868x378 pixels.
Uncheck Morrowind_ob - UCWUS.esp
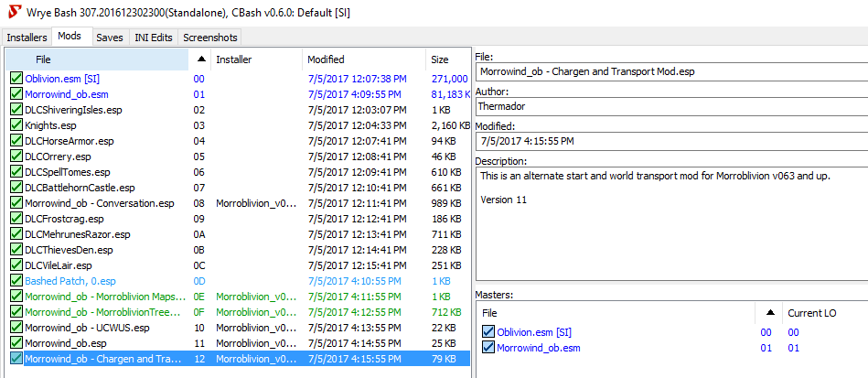(16, 327)
